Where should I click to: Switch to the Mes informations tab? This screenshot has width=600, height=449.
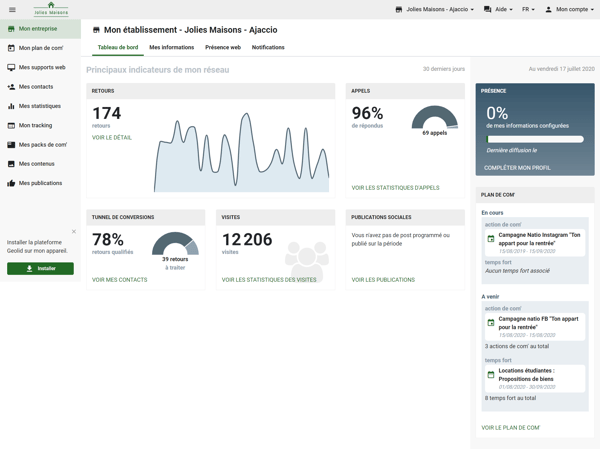click(x=171, y=47)
